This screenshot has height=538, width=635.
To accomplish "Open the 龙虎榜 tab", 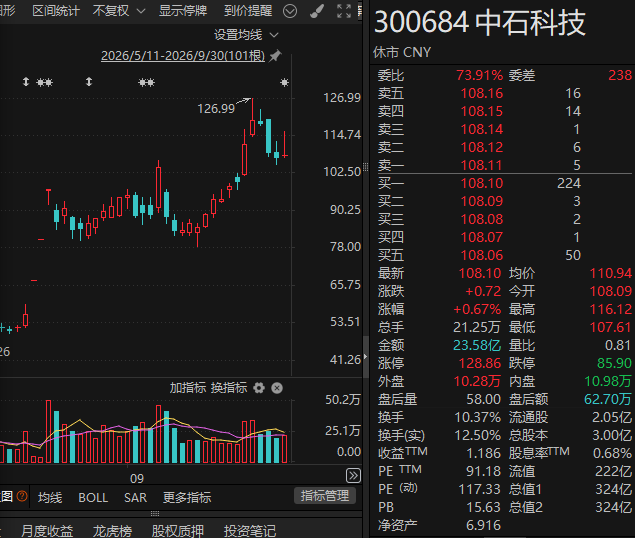I will click(x=112, y=531).
